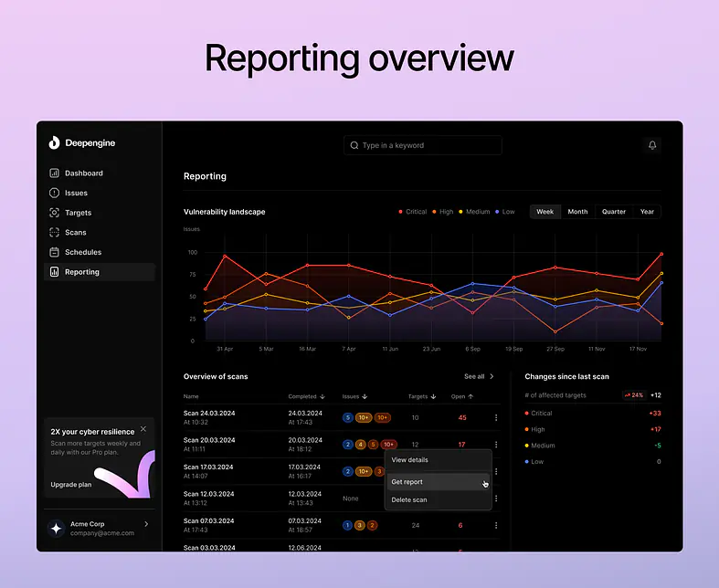The image size is (719, 588).
Task: Open options menu for Scan 24.03.2024
Action: point(496,417)
